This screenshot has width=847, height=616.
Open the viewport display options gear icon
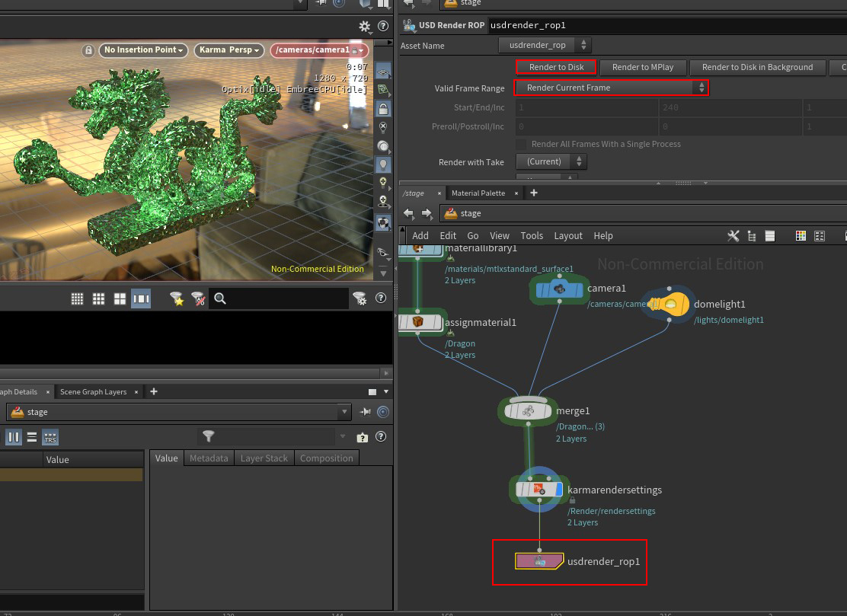point(364,25)
